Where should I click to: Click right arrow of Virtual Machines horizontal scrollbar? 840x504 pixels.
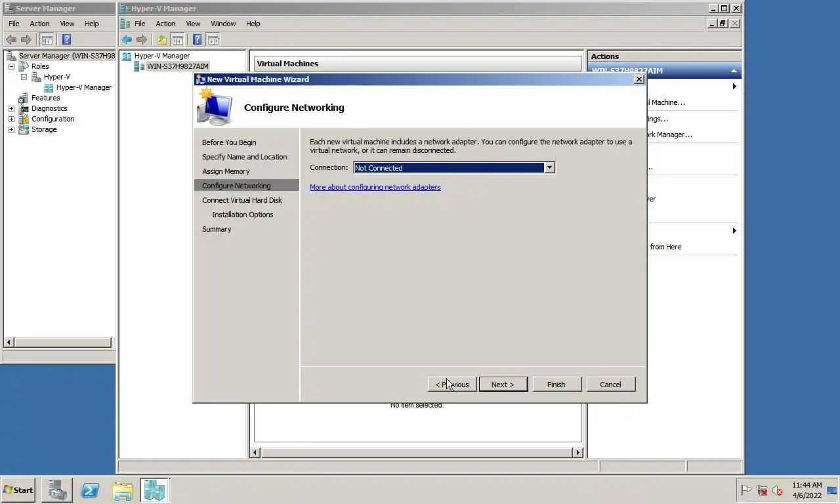click(x=577, y=452)
